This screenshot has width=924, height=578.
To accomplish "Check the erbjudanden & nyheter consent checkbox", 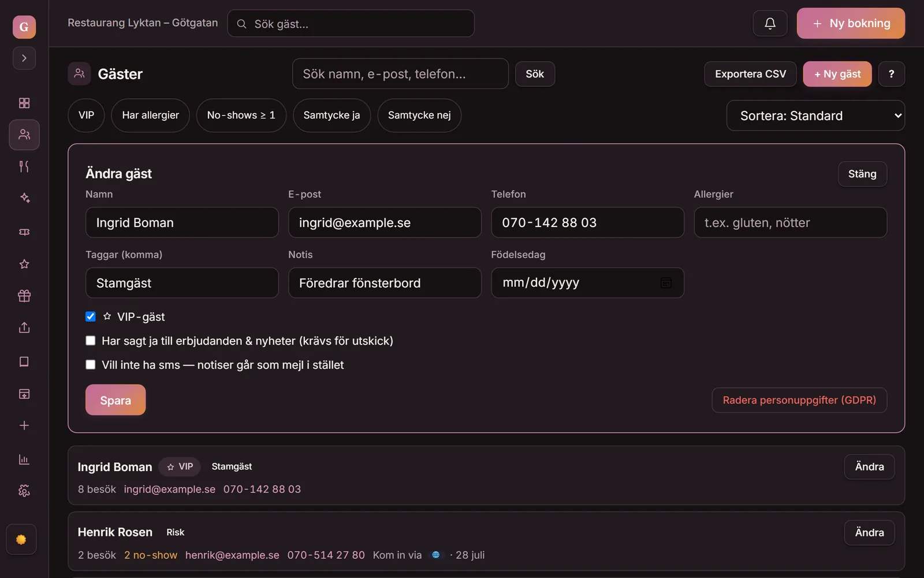I will pyautogui.click(x=91, y=340).
